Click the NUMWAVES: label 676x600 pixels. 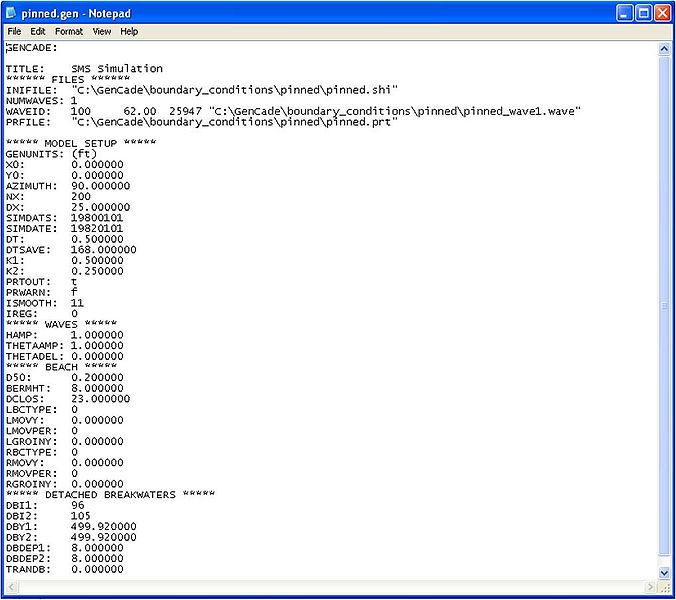pos(35,101)
